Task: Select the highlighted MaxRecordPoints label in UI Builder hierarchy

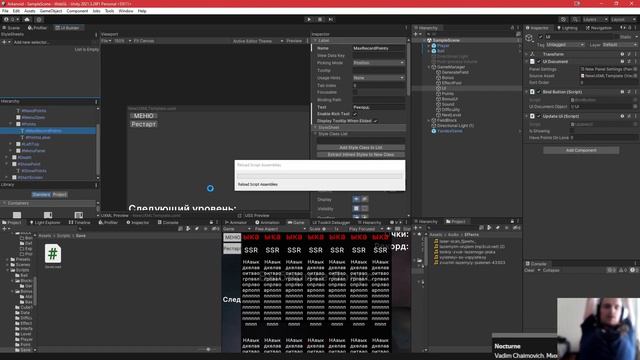Action: (48, 131)
